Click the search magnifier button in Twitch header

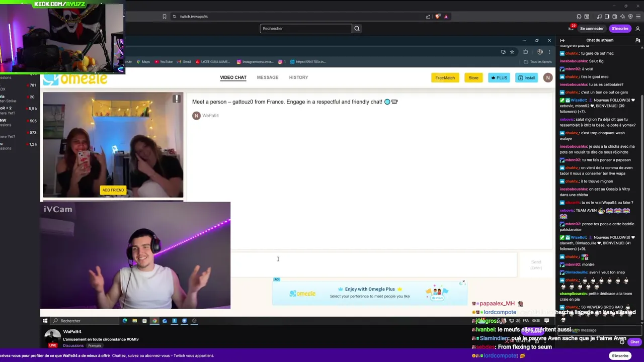click(x=357, y=29)
